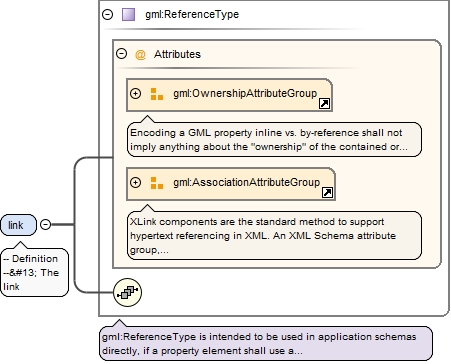The image size is (451, 364).
Task: Follow the reference arrow on gml:AssociationAttributeGroup
Action: tap(327, 192)
